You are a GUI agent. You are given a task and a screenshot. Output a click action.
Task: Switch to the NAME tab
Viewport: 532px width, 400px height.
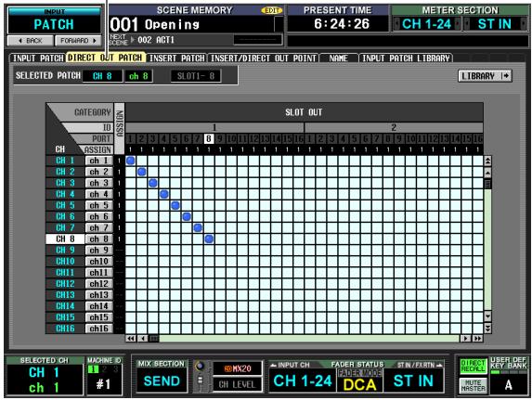point(338,58)
